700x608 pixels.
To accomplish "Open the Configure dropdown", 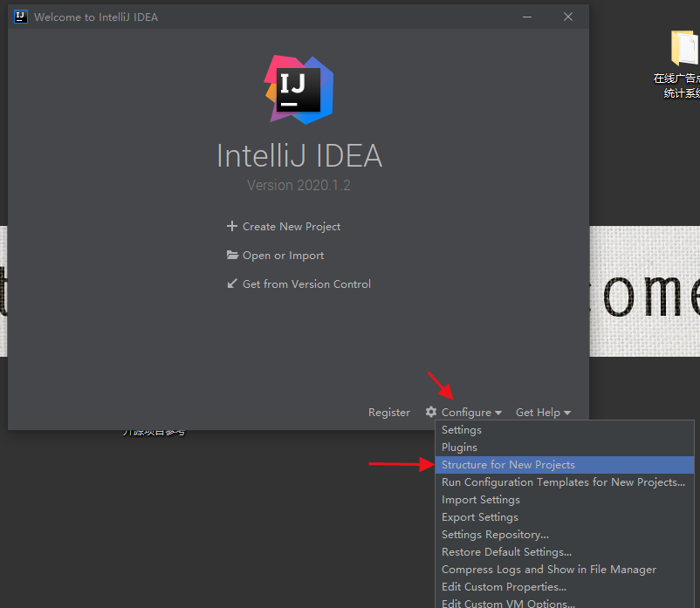I will [x=466, y=413].
